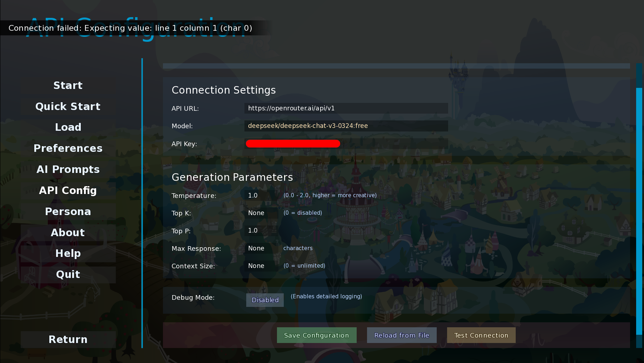The width and height of the screenshot is (644, 363).
Task: Focus the API Key field
Action: [x=346, y=144]
